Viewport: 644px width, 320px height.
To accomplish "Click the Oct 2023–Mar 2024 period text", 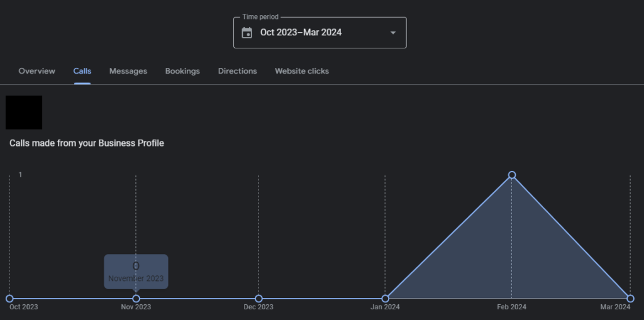I will tap(301, 33).
